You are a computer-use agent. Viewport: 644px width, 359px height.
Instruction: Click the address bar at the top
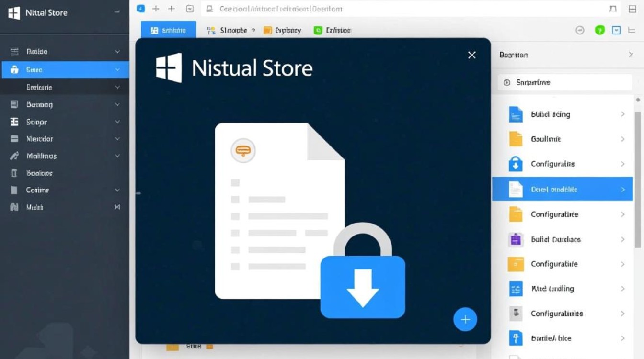[402, 9]
